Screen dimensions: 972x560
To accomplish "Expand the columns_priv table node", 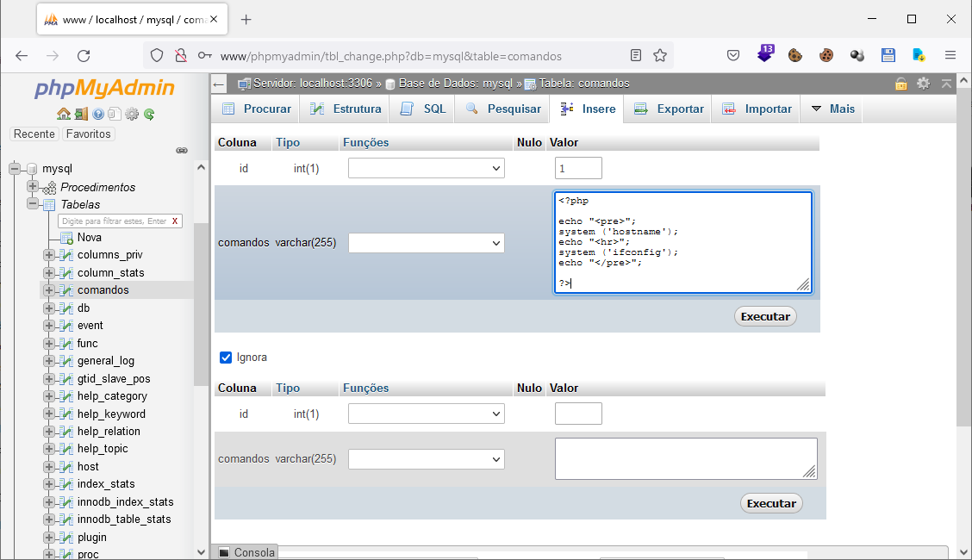I will coord(48,255).
